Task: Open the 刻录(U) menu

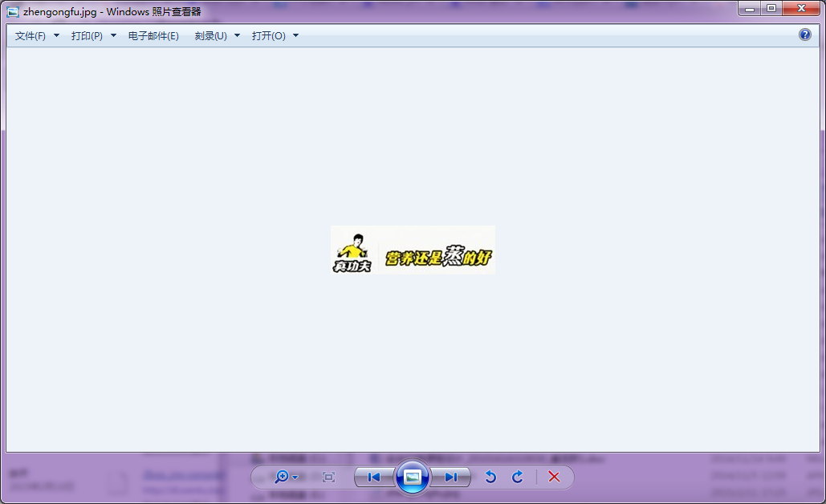Action: [210, 36]
